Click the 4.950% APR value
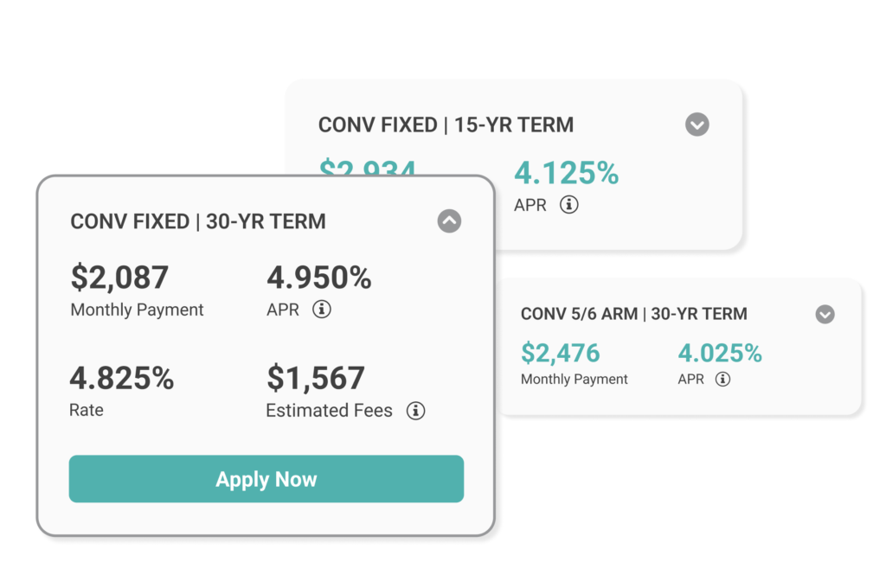This screenshot has width=886, height=588. [319, 278]
